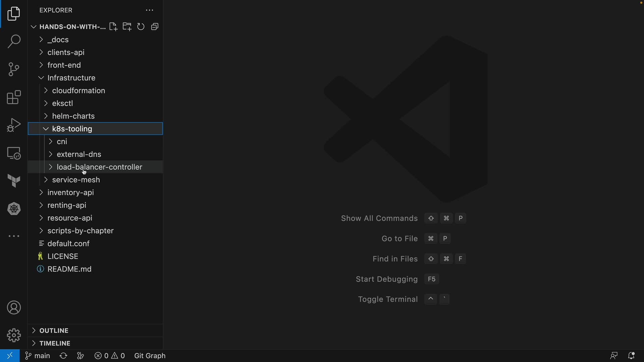The height and width of the screenshot is (362, 644).
Task: Click the Git Graph status button
Action: coord(150,356)
